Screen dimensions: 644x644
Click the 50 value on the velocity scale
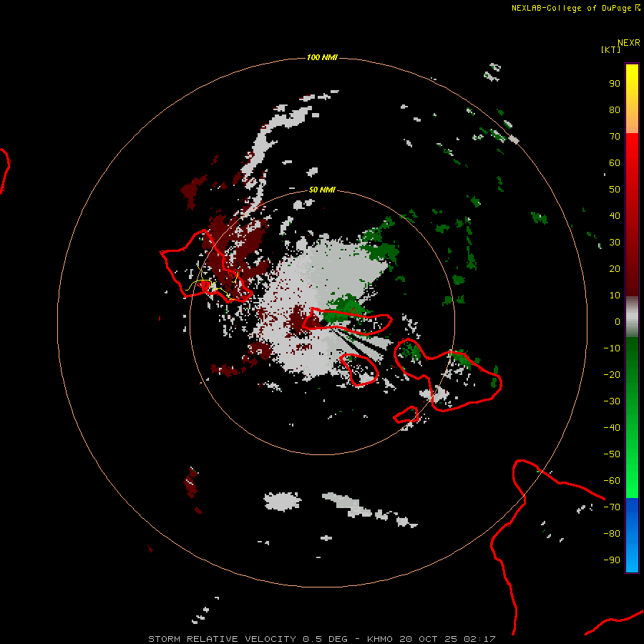click(615, 190)
